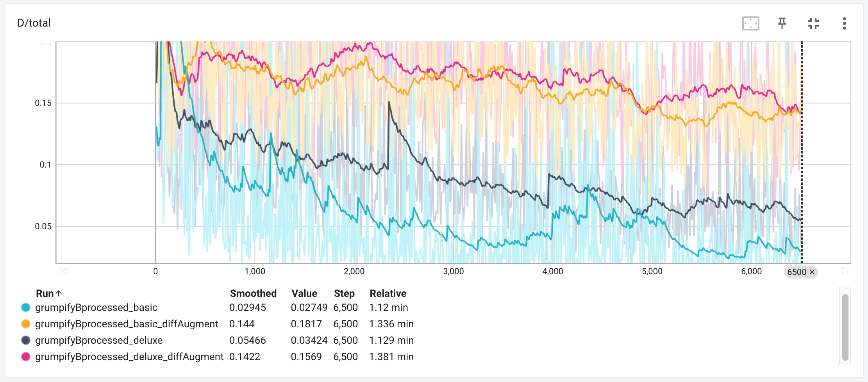
Task: Select the grumpifyBprocessed_basic run row
Action: point(217,307)
